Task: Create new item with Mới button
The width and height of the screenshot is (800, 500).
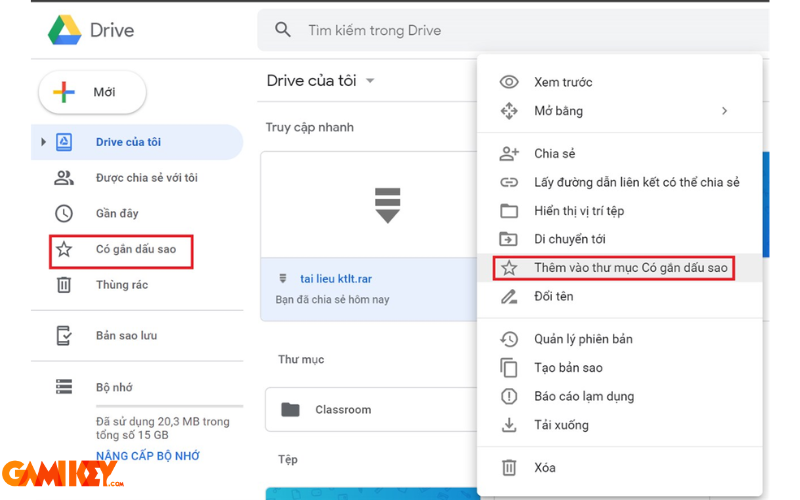Action: point(92,92)
